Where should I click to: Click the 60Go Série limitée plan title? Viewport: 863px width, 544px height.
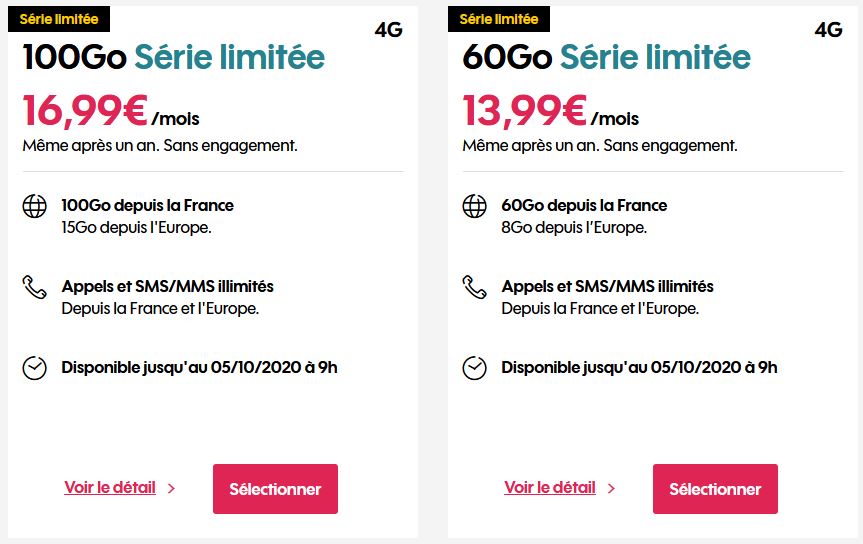607,57
